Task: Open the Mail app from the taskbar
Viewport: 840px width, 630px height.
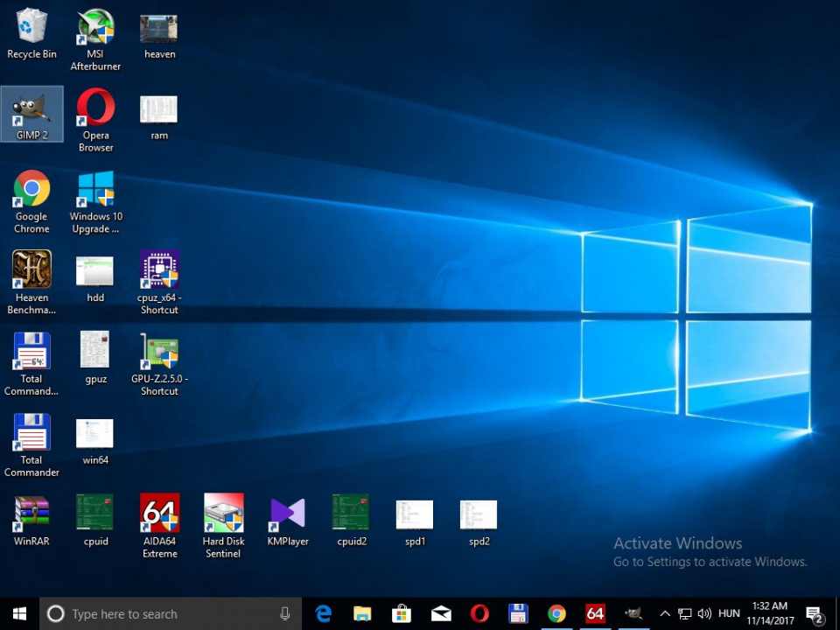Action: click(441, 613)
